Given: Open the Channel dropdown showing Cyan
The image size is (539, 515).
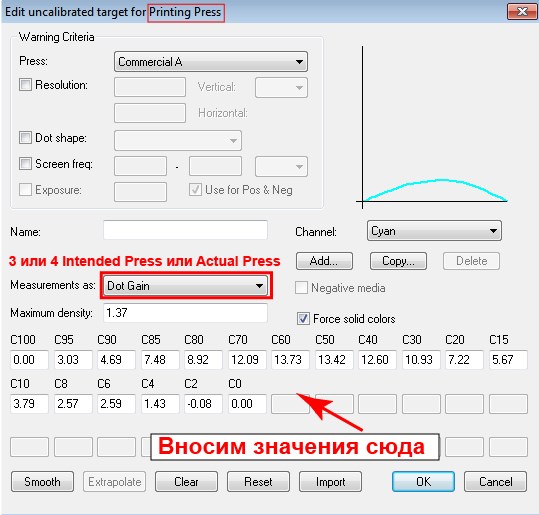Looking at the screenshot, I should coord(434,231).
